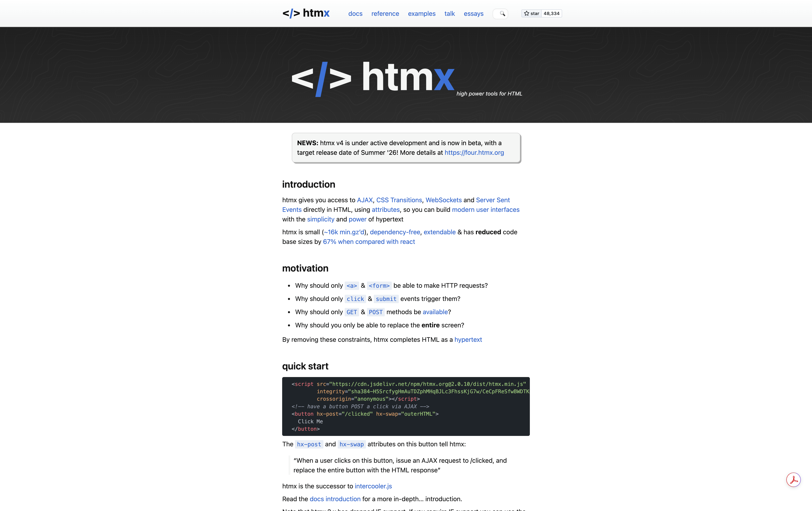The image size is (812, 511).
Task: Open the dependency-free link
Action: point(395,232)
